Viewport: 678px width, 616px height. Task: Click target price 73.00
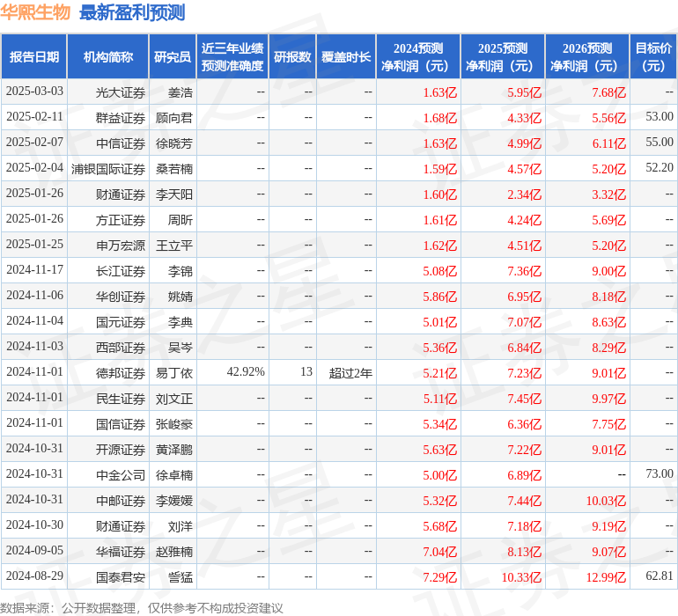click(660, 473)
